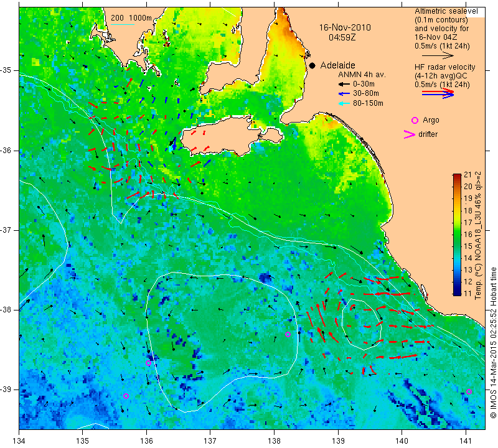
Task: Click the black 0-30m ANMN arrow symbol
Action: click(x=344, y=85)
